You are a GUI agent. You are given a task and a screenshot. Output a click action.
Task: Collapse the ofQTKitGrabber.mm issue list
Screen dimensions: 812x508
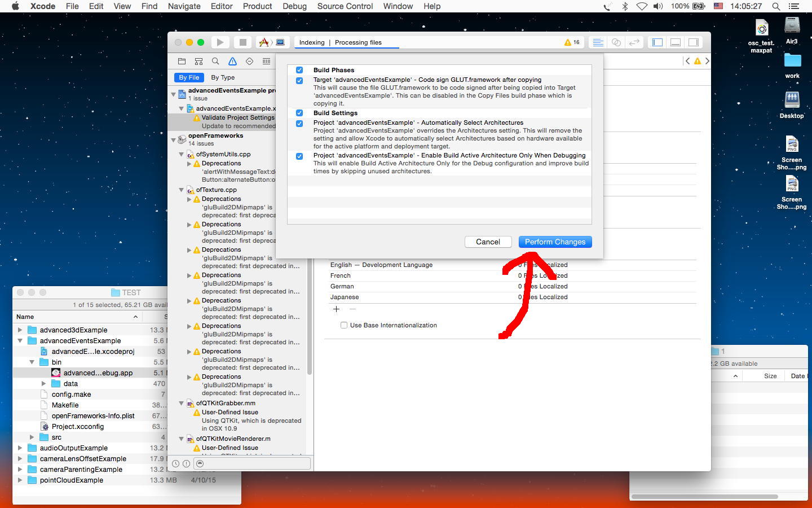coord(182,403)
